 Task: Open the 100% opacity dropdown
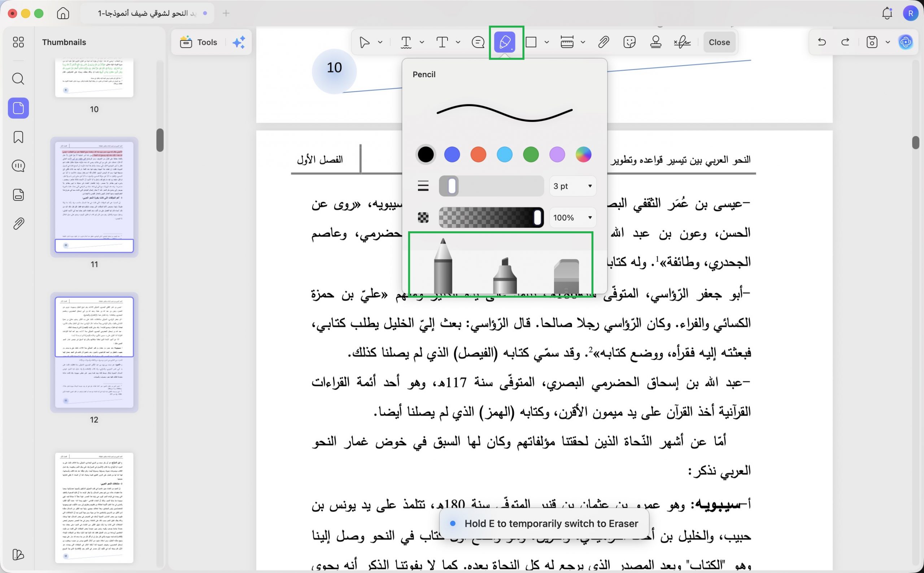pos(573,218)
